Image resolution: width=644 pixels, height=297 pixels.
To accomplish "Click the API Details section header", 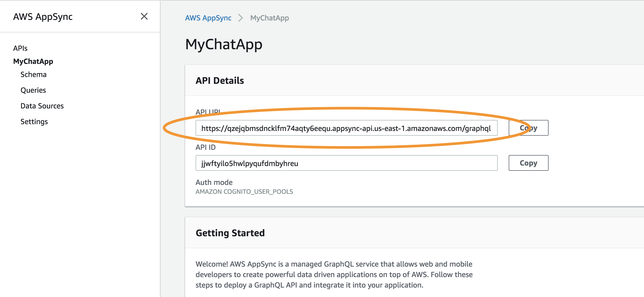I will coord(220,80).
